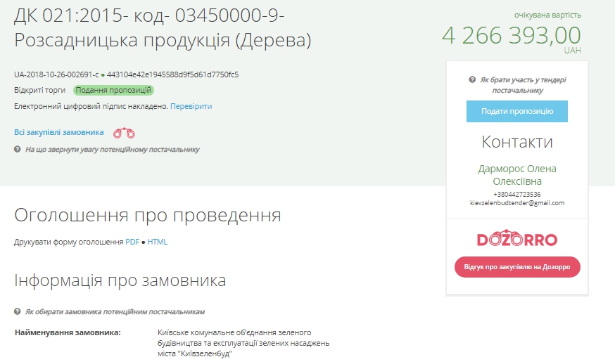Screen dimensions: 615x364
Task: Click question mark icon before Як обирати замовника
Action: (17, 311)
